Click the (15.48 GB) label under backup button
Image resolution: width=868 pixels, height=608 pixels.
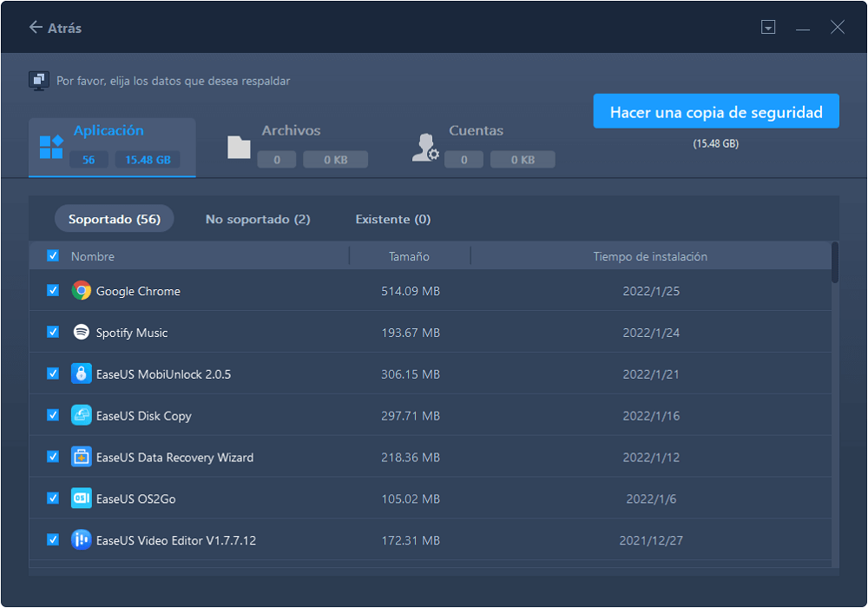click(x=716, y=143)
